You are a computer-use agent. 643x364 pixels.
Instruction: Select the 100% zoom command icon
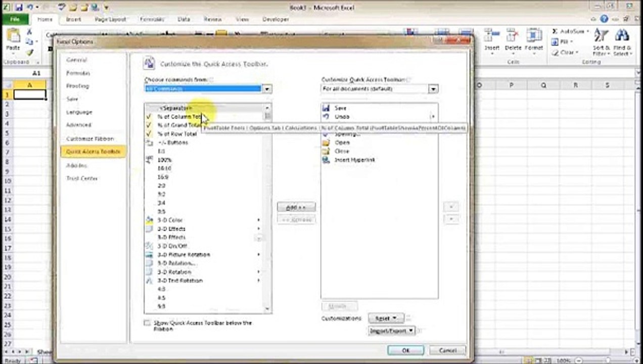click(x=149, y=160)
